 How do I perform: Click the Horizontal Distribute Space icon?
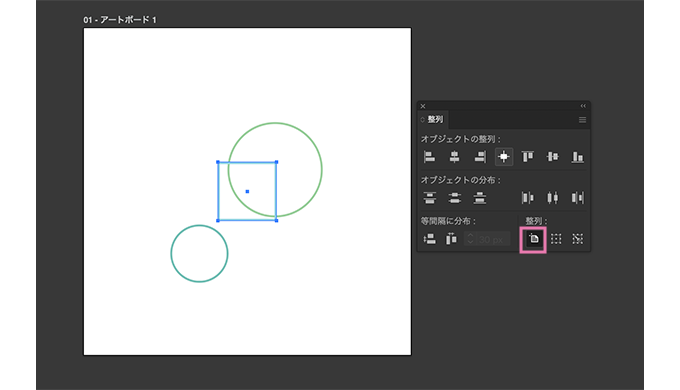pos(451,239)
